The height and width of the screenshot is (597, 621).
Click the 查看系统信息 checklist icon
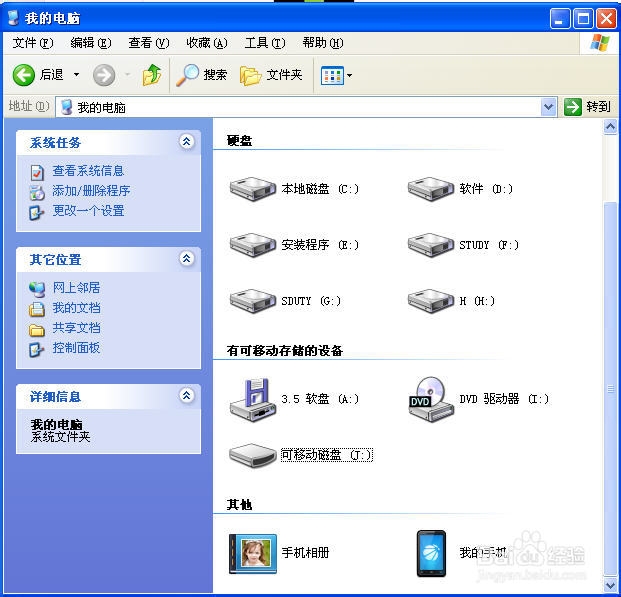click(37, 172)
